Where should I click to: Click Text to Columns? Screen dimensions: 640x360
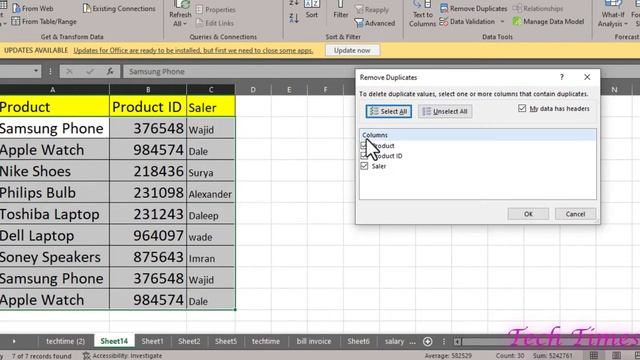pos(422,15)
